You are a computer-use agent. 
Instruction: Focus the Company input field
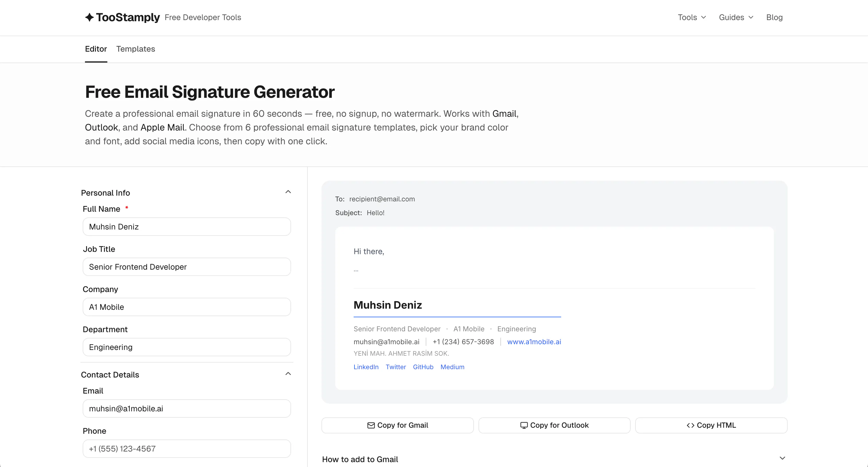coord(187,307)
